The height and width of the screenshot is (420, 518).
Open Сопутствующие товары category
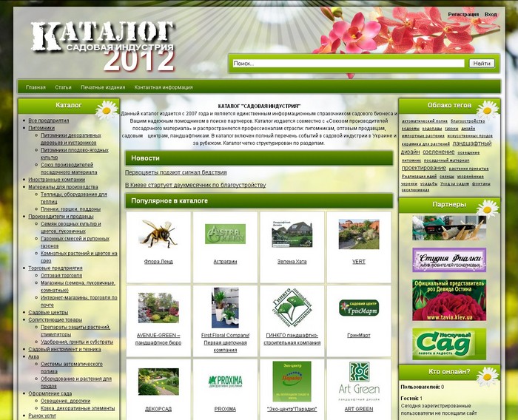click(x=55, y=319)
